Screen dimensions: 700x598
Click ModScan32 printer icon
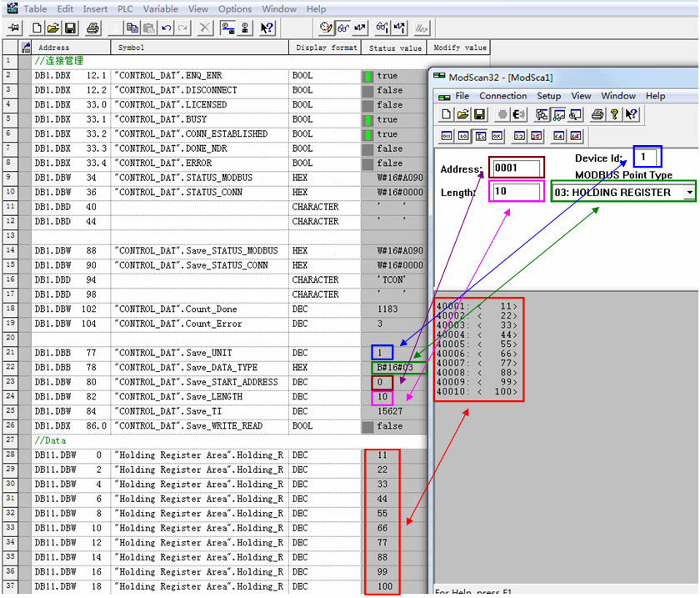(597, 114)
